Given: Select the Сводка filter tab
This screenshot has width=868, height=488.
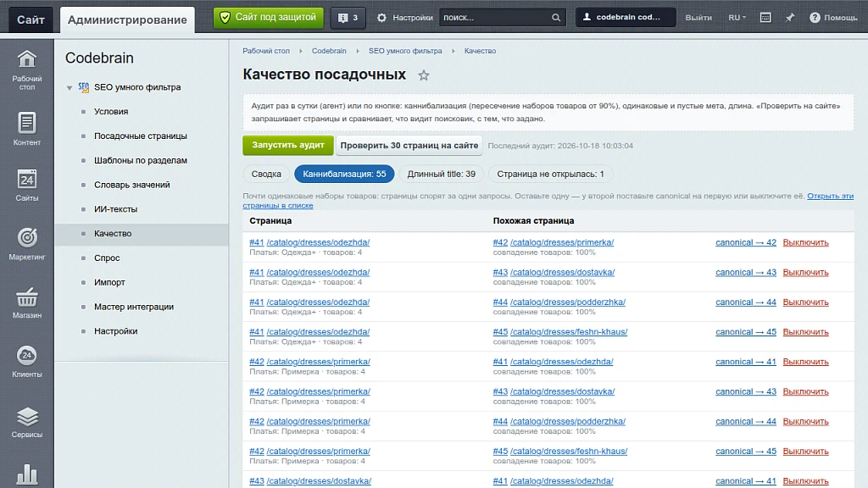Looking at the screenshot, I should (266, 174).
